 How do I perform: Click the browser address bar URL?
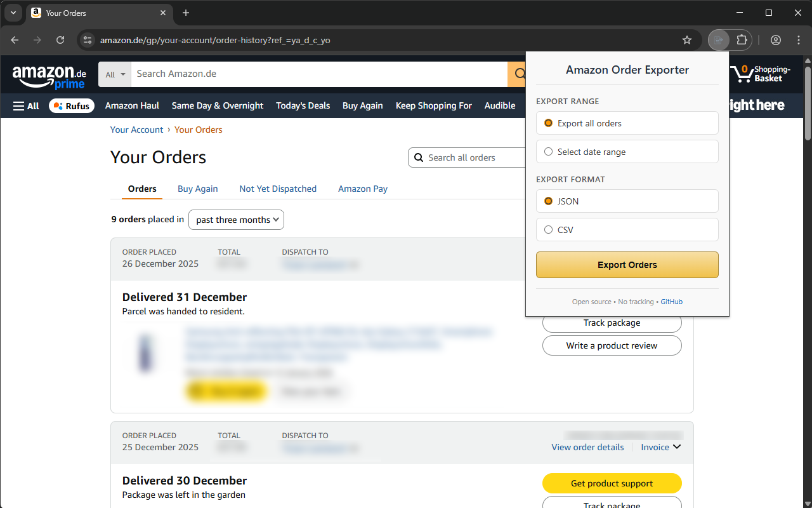(x=215, y=40)
